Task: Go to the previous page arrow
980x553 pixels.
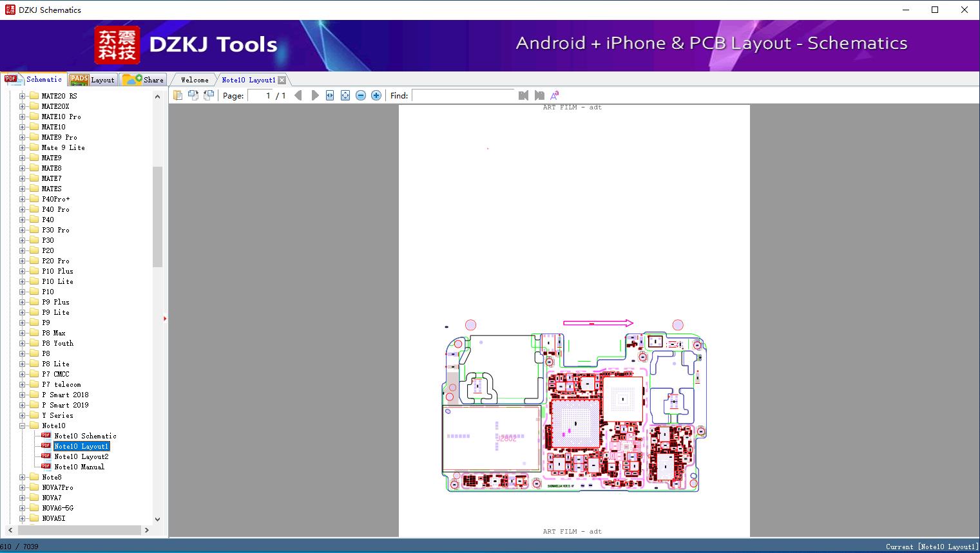Action: pos(298,95)
